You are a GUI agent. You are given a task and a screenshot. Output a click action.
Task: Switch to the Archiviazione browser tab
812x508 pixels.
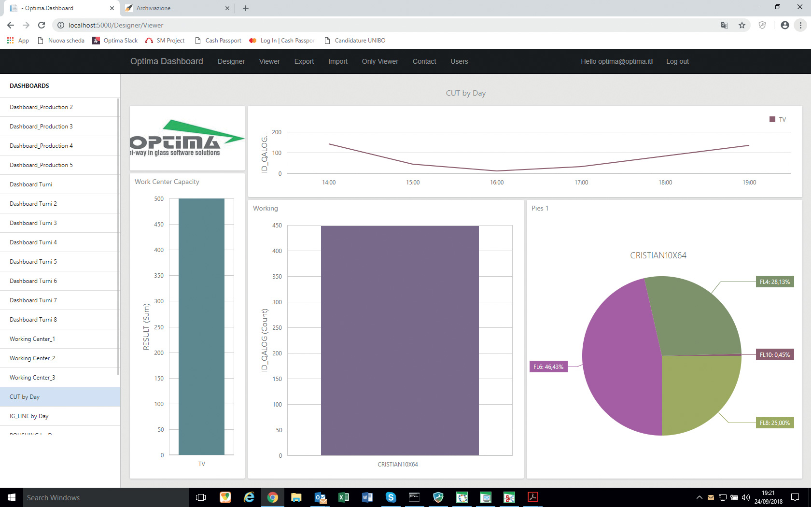click(176, 8)
